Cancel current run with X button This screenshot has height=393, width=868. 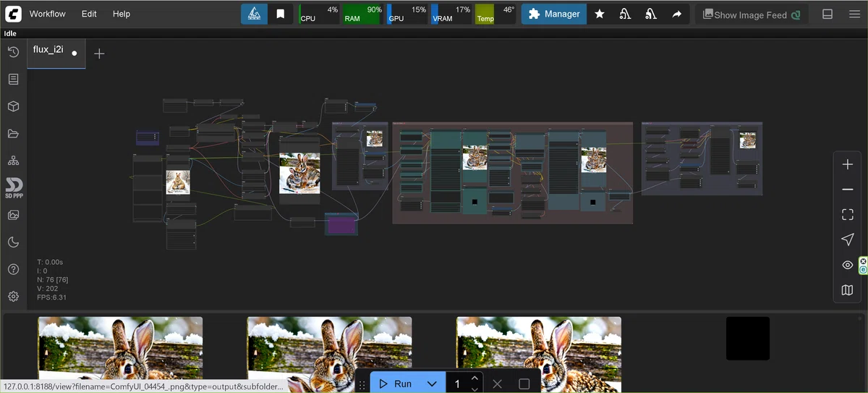coord(497,384)
